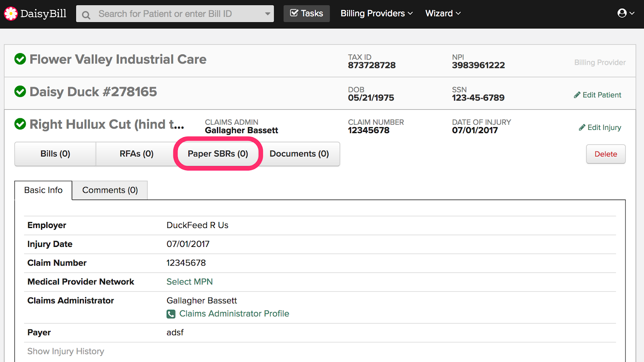
Task: Click Show Injury History
Action: pos(66,352)
